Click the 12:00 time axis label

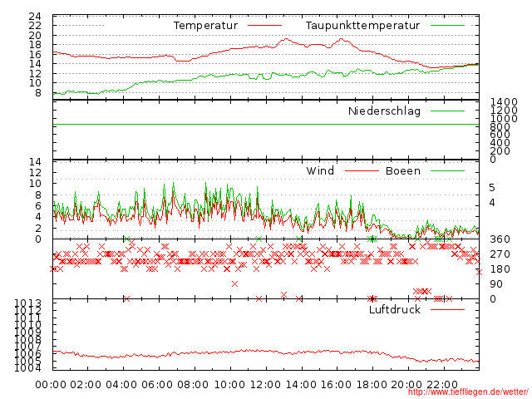coord(265,385)
